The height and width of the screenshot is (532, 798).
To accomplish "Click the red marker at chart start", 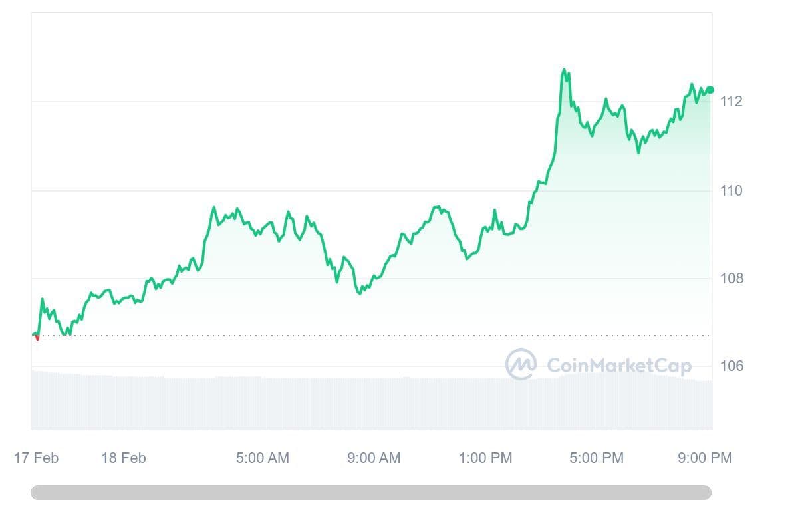I will point(37,338).
